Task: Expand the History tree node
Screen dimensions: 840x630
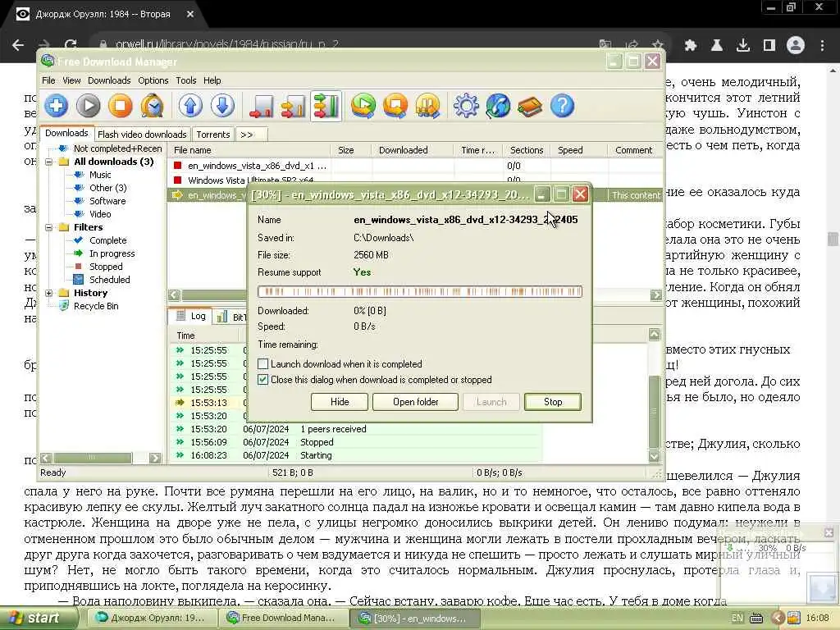Action: (48, 293)
